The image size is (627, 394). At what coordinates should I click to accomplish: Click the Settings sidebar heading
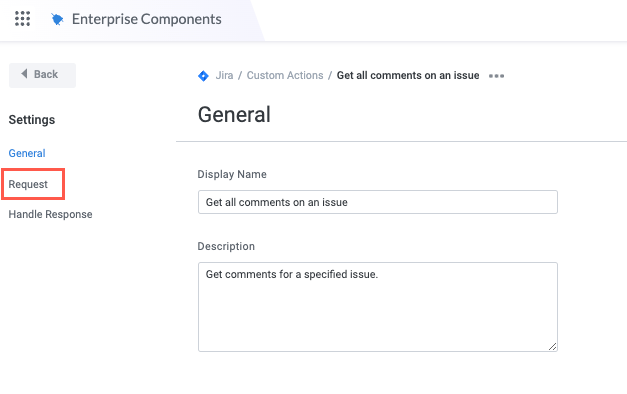[x=32, y=120]
